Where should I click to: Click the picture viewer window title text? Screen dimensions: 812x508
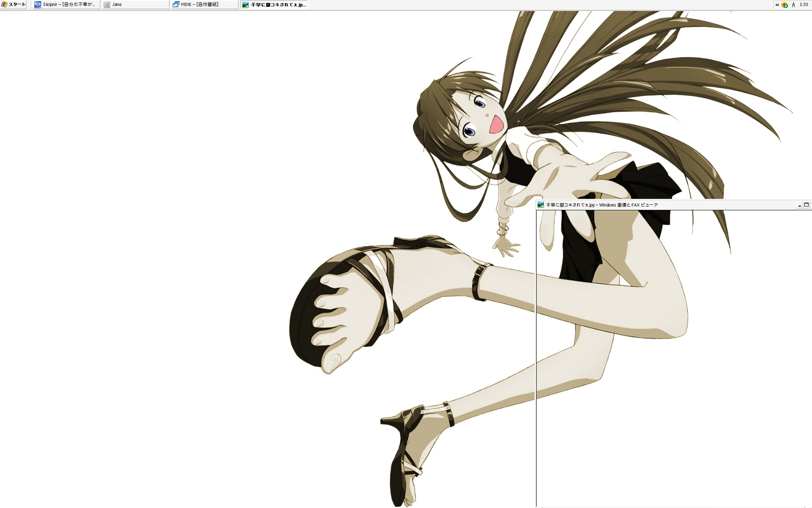602,205
